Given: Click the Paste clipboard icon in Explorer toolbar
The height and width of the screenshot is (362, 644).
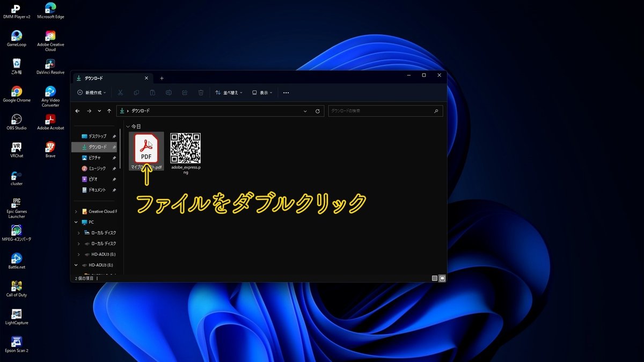Looking at the screenshot, I should [x=152, y=93].
